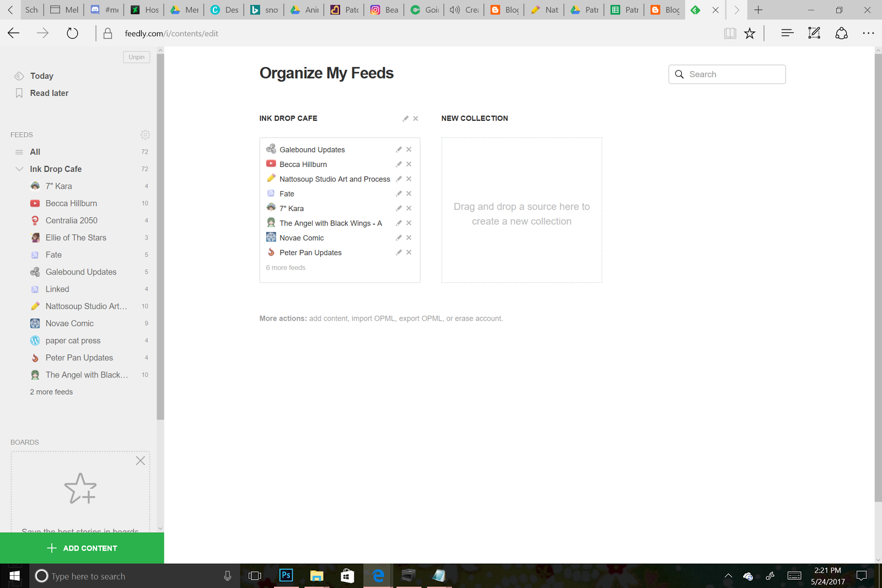Screen dimensions: 882x588
Task: Open the feeds settings gear icon
Action: click(145, 134)
